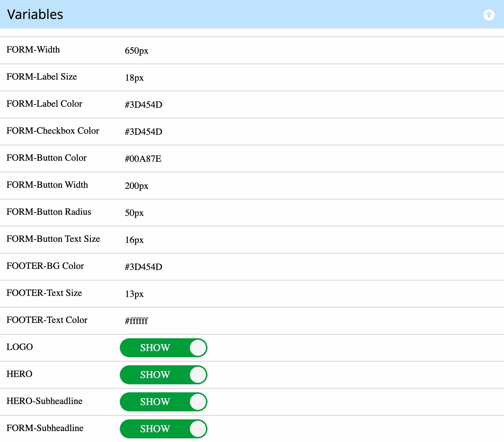504x442 pixels.
Task: Disable the HERO-Subheadline show toggle
Action: click(164, 402)
